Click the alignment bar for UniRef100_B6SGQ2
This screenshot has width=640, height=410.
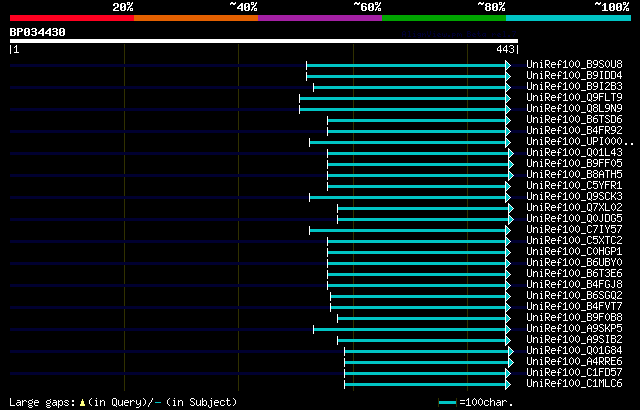click(x=420, y=297)
